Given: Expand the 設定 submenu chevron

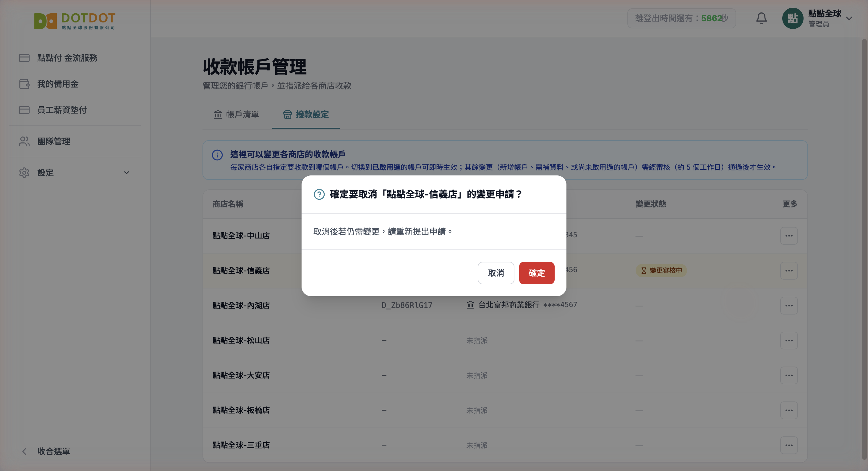Looking at the screenshot, I should (x=126, y=172).
